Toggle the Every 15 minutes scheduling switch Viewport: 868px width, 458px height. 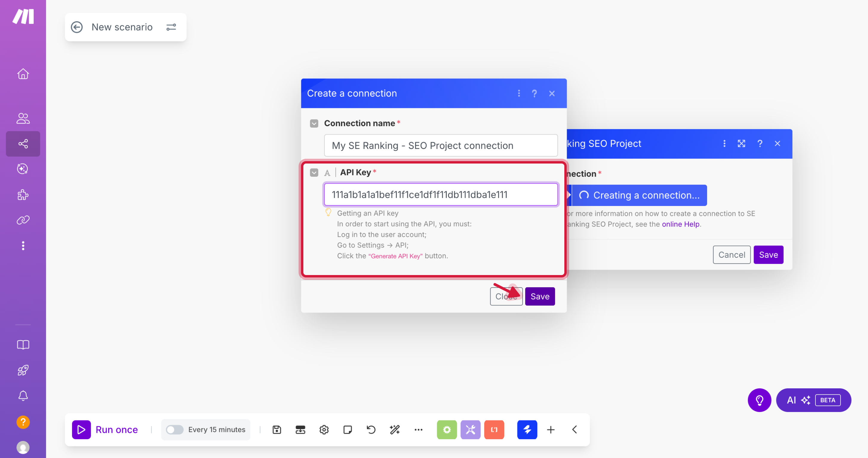pos(175,429)
